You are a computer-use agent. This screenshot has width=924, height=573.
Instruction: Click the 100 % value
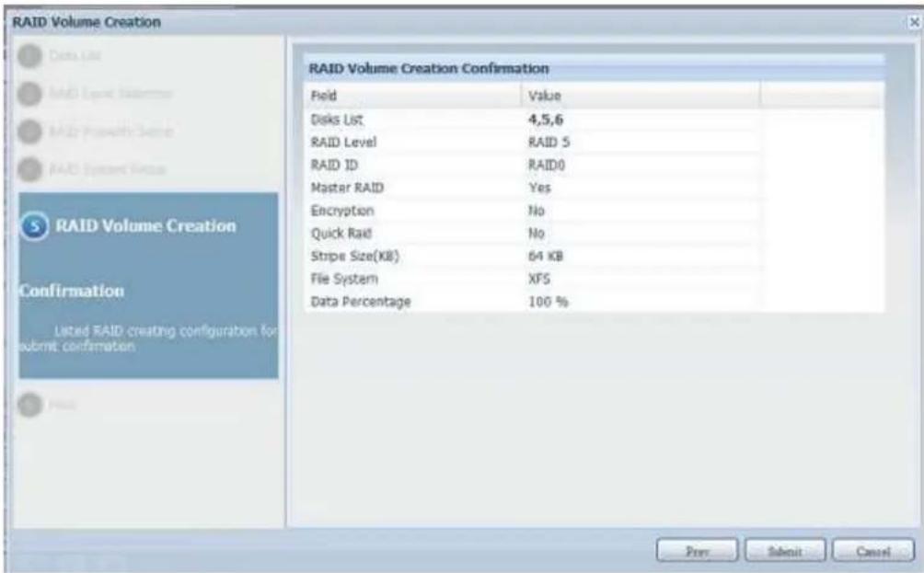(x=548, y=302)
